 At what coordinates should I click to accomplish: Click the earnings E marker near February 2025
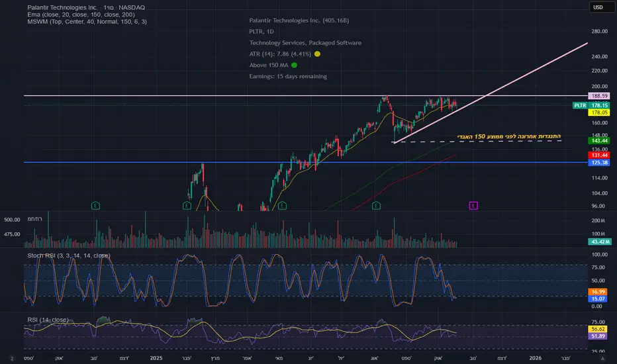tap(187, 205)
